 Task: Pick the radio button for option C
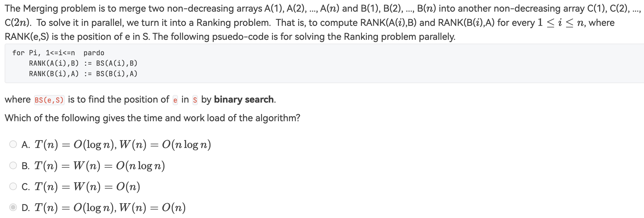click(x=13, y=186)
